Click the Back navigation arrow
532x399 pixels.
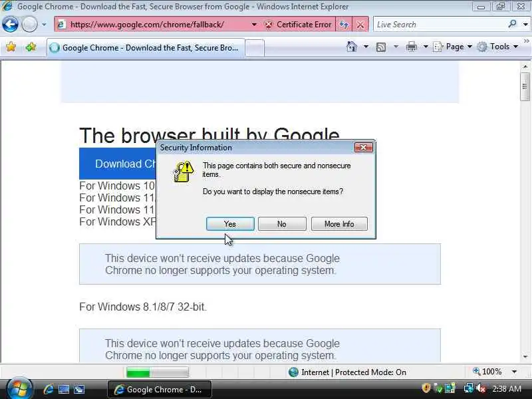[10, 25]
